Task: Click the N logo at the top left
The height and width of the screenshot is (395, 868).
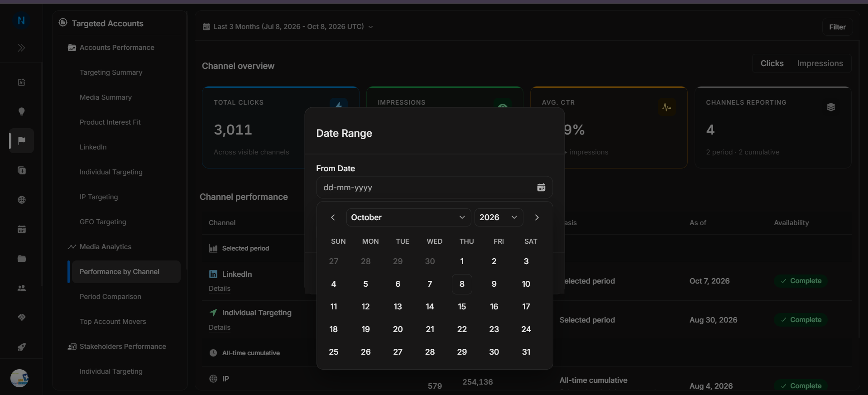Action: pos(21,20)
